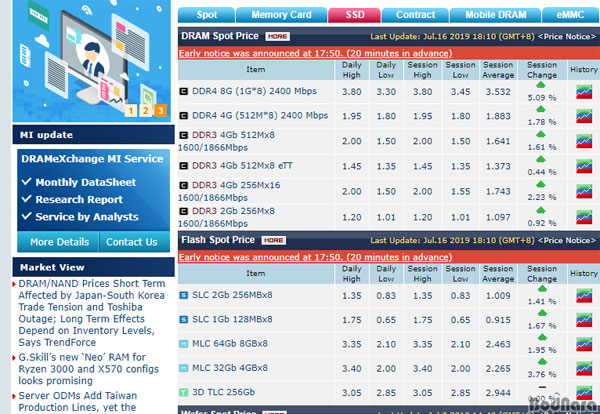Click the Market View section header
The height and width of the screenshot is (414, 600).
pos(93,267)
